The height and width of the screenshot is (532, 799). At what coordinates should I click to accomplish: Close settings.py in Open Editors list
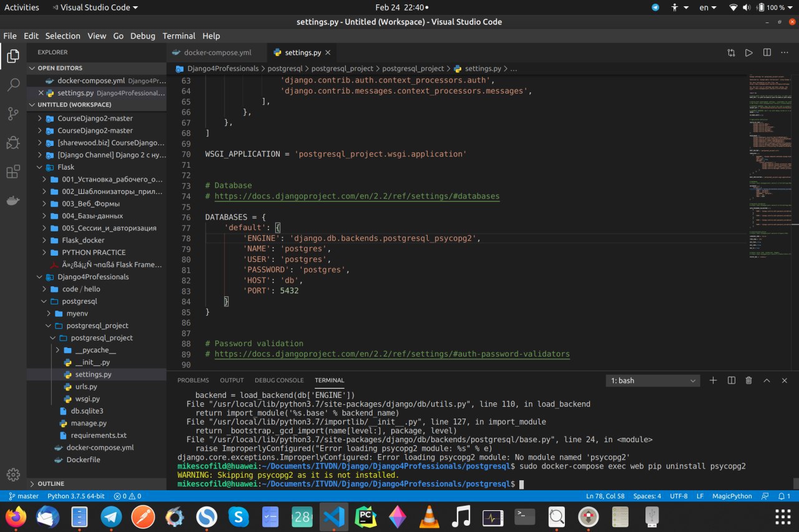[x=41, y=93]
